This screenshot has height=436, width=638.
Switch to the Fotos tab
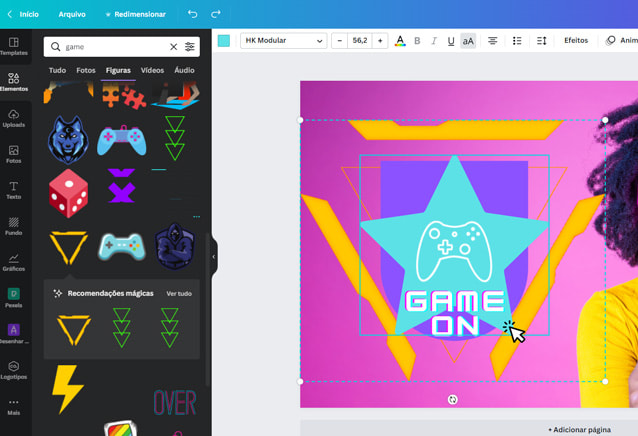(x=86, y=70)
